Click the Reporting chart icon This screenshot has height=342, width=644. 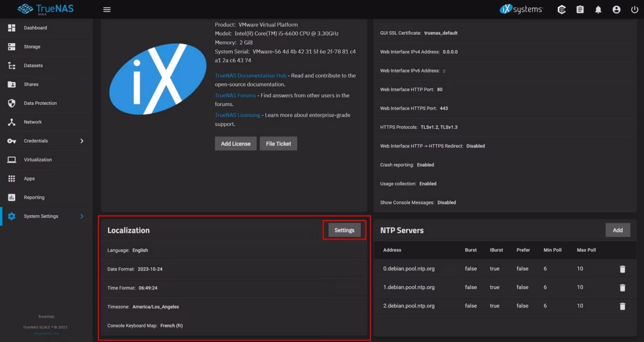pos(12,197)
